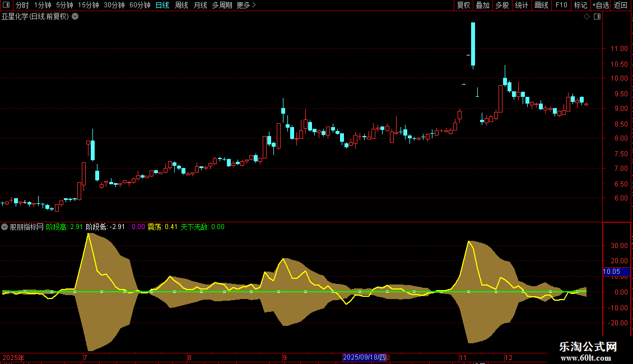
Task: Click the 2025/09/18/四 date marker
Action: coord(364,357)
